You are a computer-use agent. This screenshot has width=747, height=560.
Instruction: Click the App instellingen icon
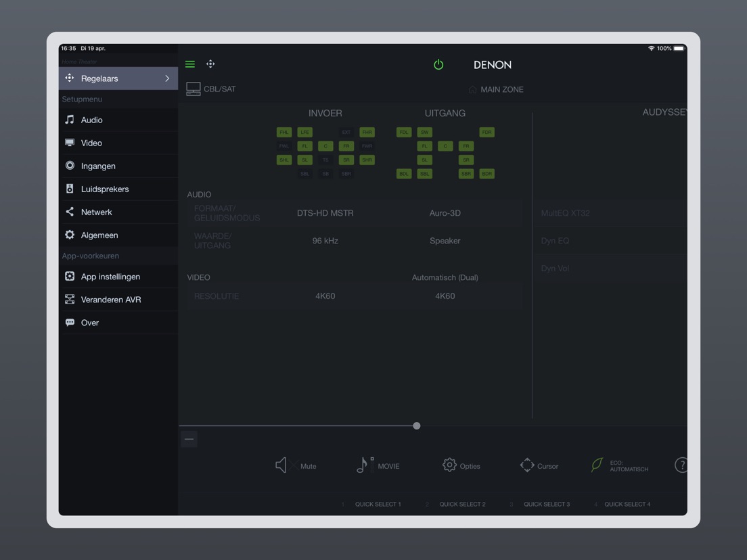coord(70,276)
